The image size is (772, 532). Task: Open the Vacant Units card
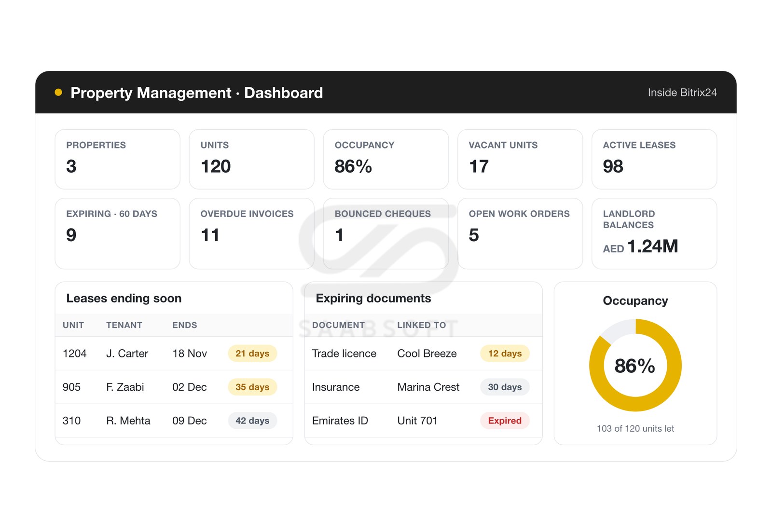(x=520, y=159)
